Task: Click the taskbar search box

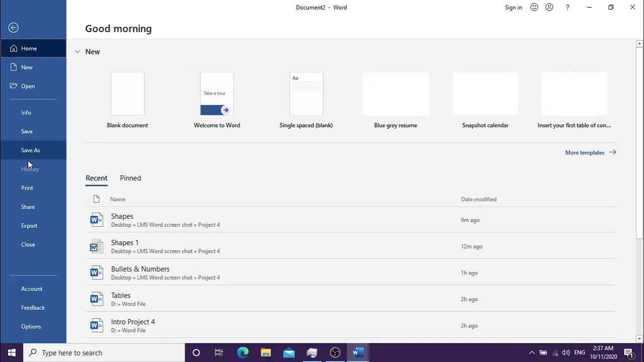Action: (x=105, y=353)
